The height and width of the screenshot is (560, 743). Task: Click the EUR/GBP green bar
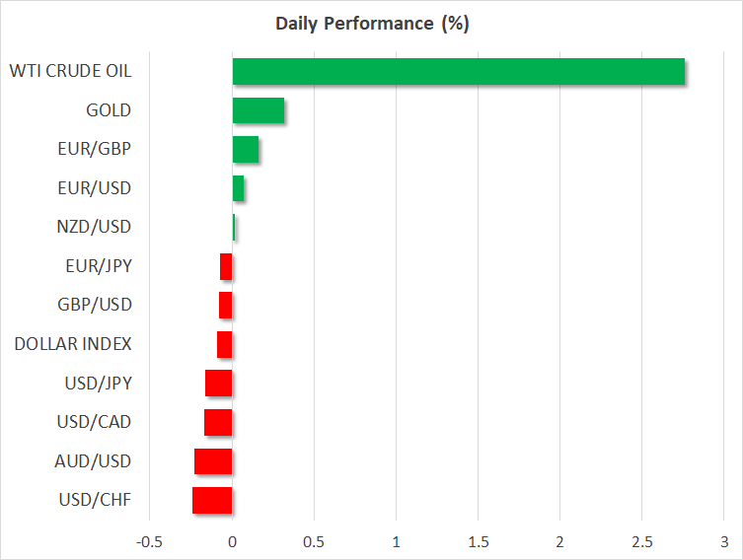point(245,150)
